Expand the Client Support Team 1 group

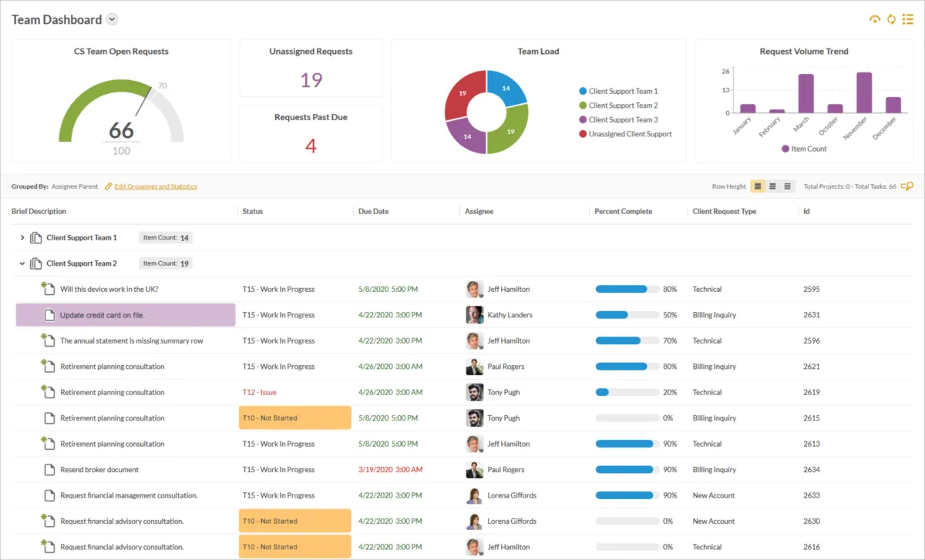[x=22, y=238]
